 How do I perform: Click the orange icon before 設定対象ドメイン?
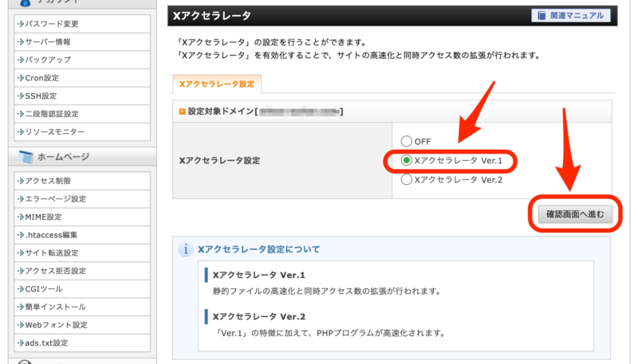pyautogui.click(x=183, y=112)
